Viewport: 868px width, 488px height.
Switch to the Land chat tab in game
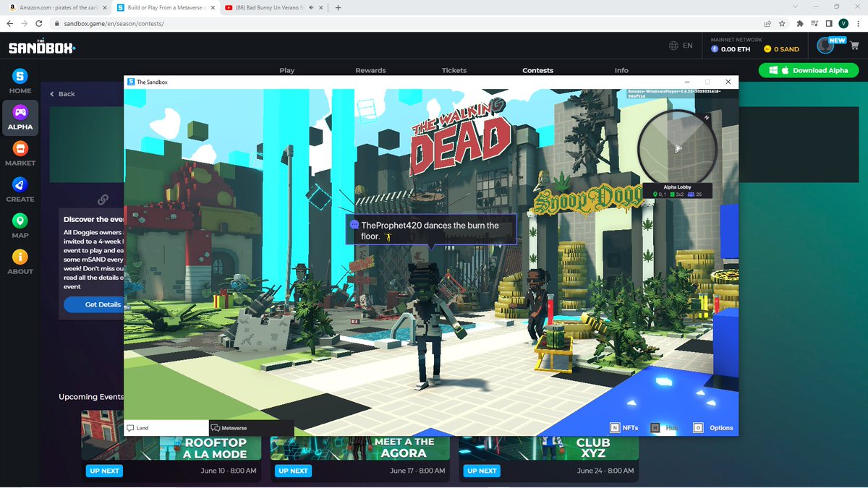[166, 428]
